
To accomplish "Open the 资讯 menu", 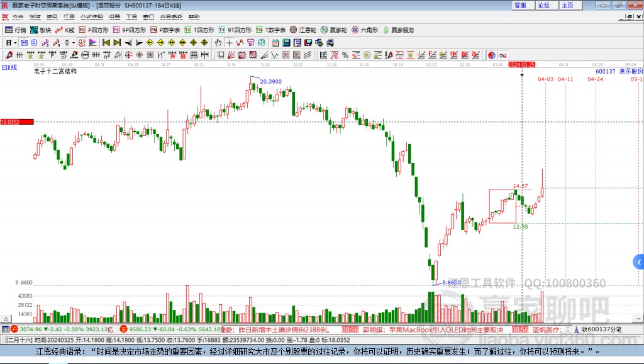I will point(52,17).
